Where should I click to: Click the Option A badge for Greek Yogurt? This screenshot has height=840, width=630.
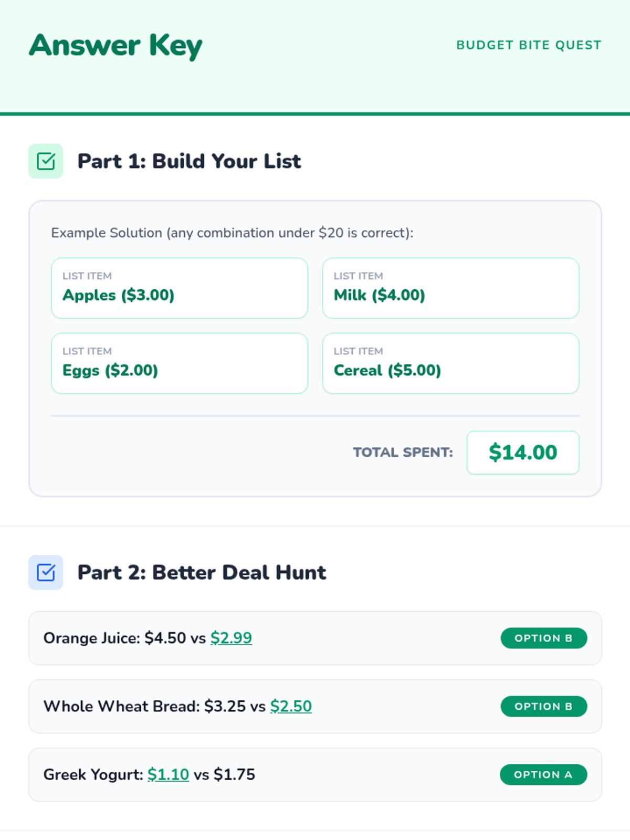point(543,774)
